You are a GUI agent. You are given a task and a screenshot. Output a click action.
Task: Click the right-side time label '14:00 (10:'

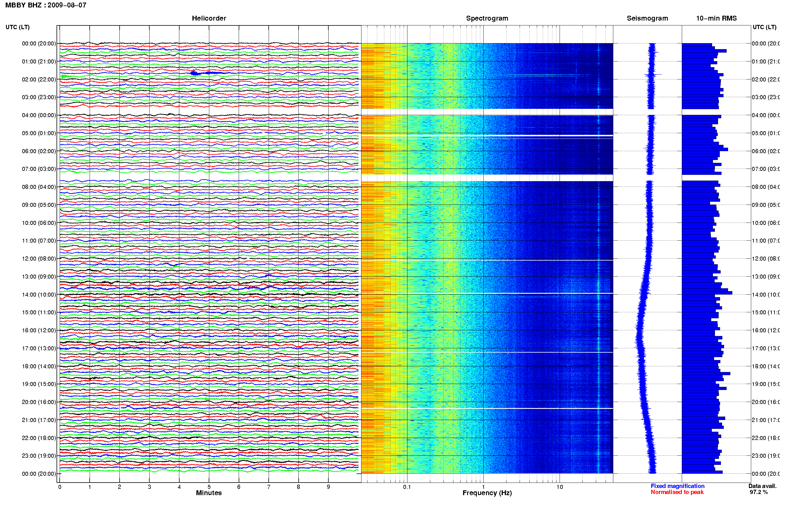click(x=765, y=295)
